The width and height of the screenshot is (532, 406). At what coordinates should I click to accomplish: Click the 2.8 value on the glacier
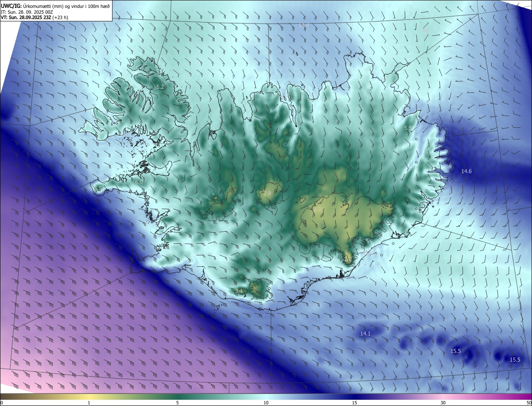pos(267,193)
